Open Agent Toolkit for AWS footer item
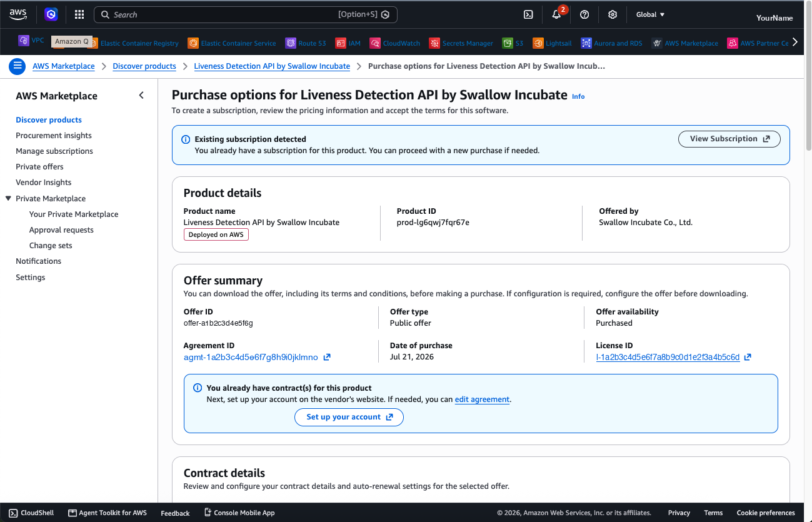The image size is (812, 522). click(x=108, y=513)
